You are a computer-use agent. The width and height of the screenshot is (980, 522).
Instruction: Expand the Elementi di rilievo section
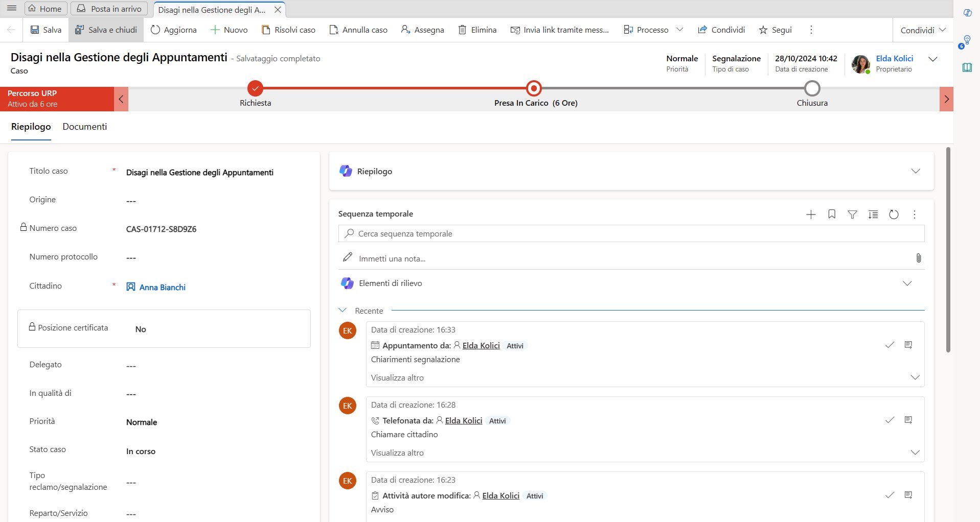907,283
